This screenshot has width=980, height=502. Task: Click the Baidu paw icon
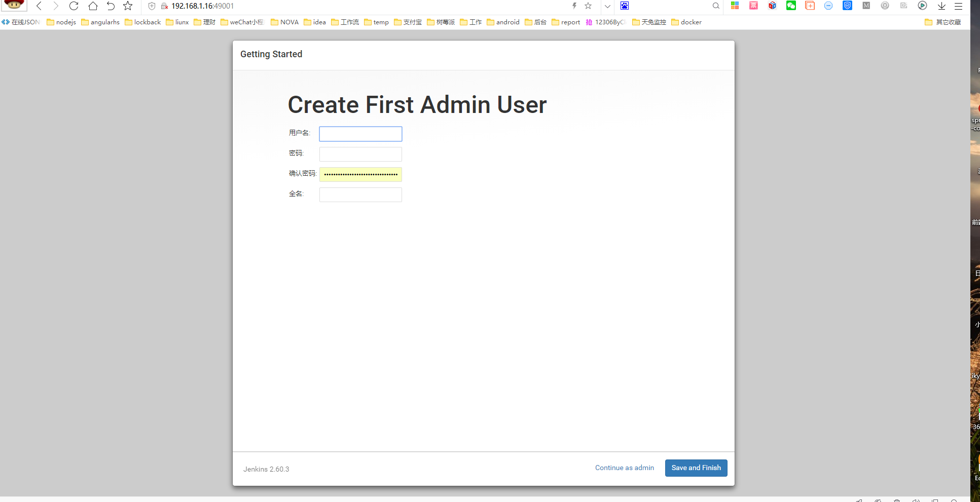[625, 6]
